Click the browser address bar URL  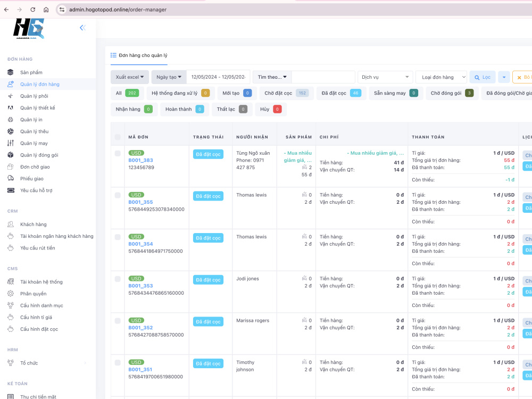(118, 10)
